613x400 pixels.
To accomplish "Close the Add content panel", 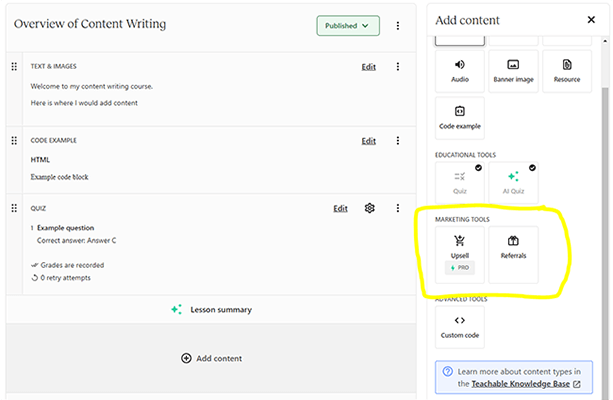I will tap(591, 20).
